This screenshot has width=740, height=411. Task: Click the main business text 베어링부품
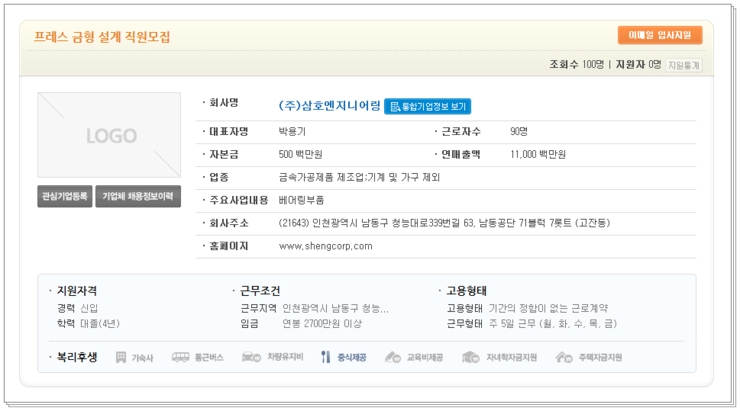click(301, 200)
